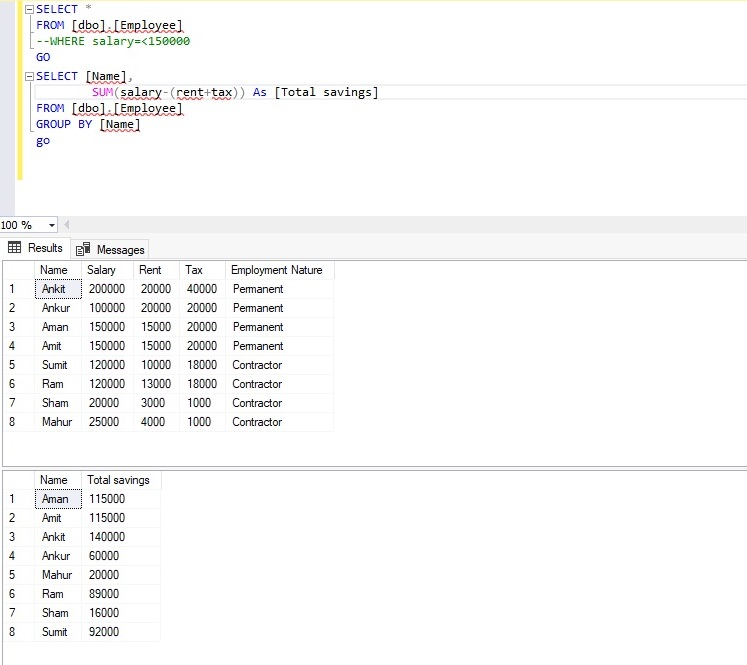
Task: Select row 1 header in first results grid
Action: (x=19, y=289)
